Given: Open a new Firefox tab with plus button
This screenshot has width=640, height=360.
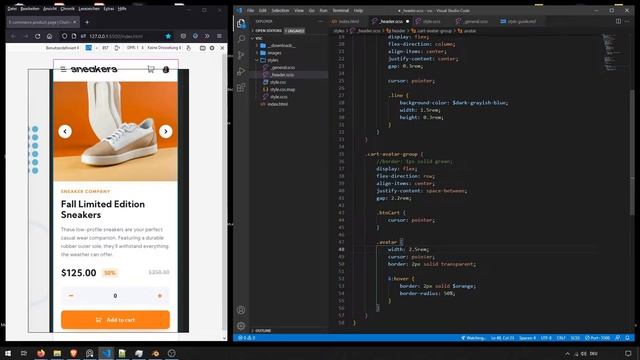Looking at the screenshot, I should 87,22.
